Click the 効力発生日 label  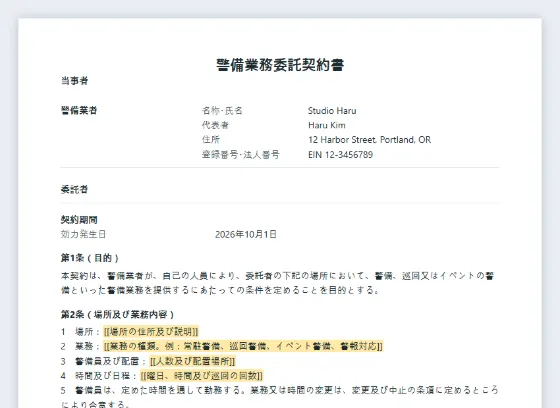[x=83, y=234]
